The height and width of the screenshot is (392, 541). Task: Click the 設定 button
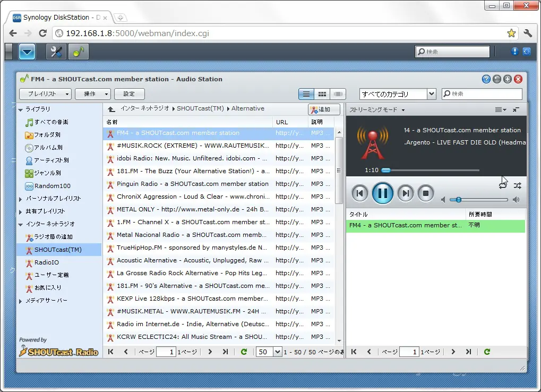coord(130,94)
